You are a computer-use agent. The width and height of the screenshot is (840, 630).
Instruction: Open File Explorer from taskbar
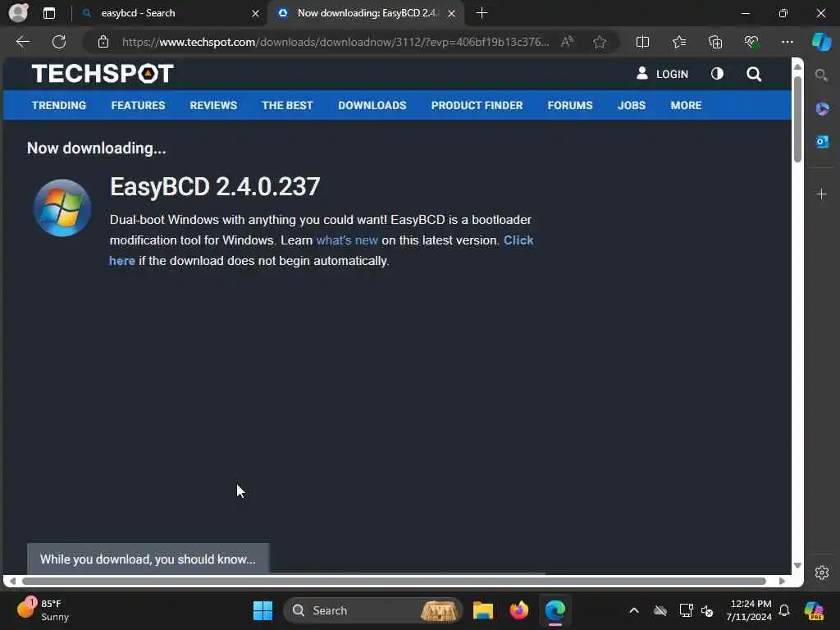pos(482,610)
